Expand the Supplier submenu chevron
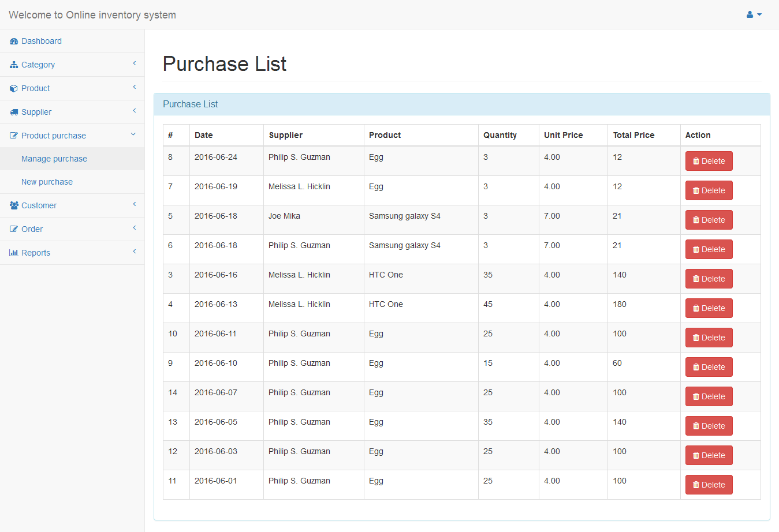Viewport: 779px width, 532px height. coord(135,111)
